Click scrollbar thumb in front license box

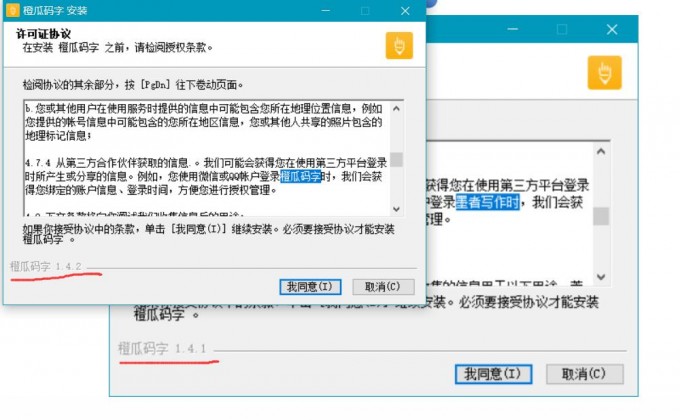click(397, 159)
